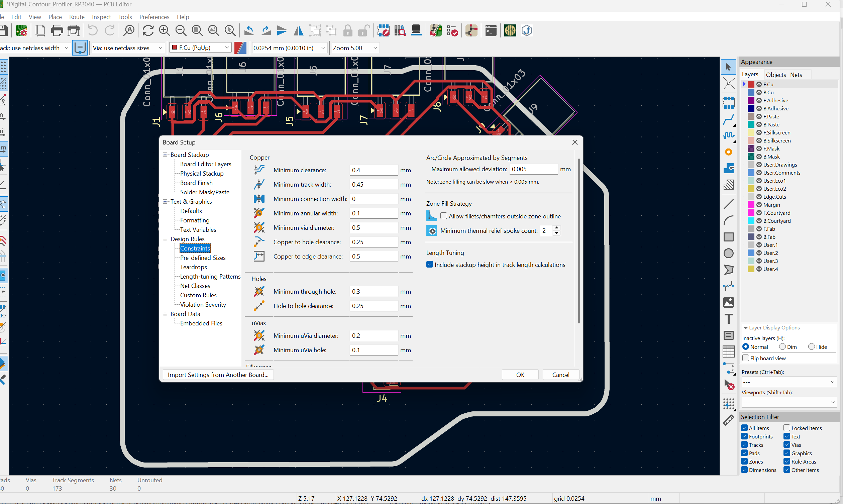Open the Viewports (Shift+Tab) dropdown
This screenshot has height=504, width=843.
789,402
